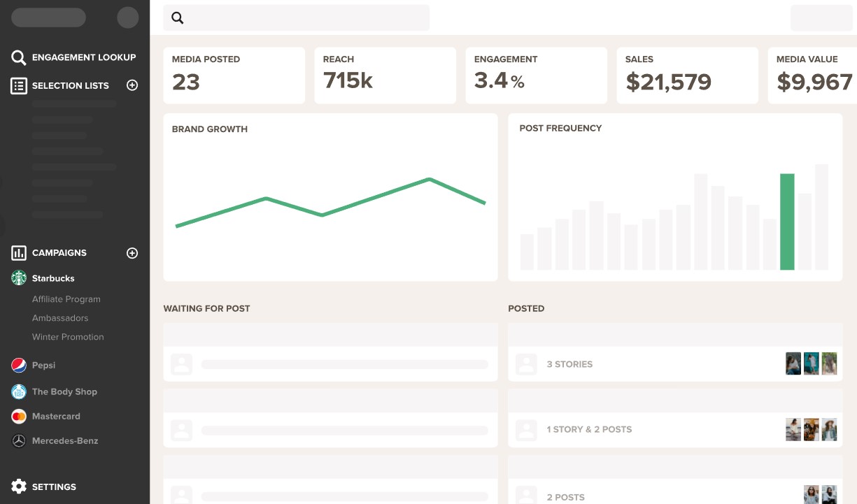Open The Body Shop campaign icon
The width and height of the screenshot is (857, 504).
tap(18, 391)
